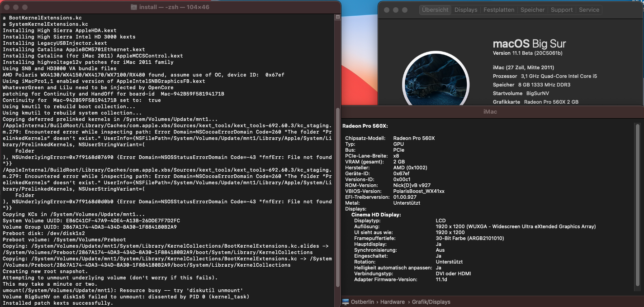Switch to the Übersicht tab

[x=435, y=10]
